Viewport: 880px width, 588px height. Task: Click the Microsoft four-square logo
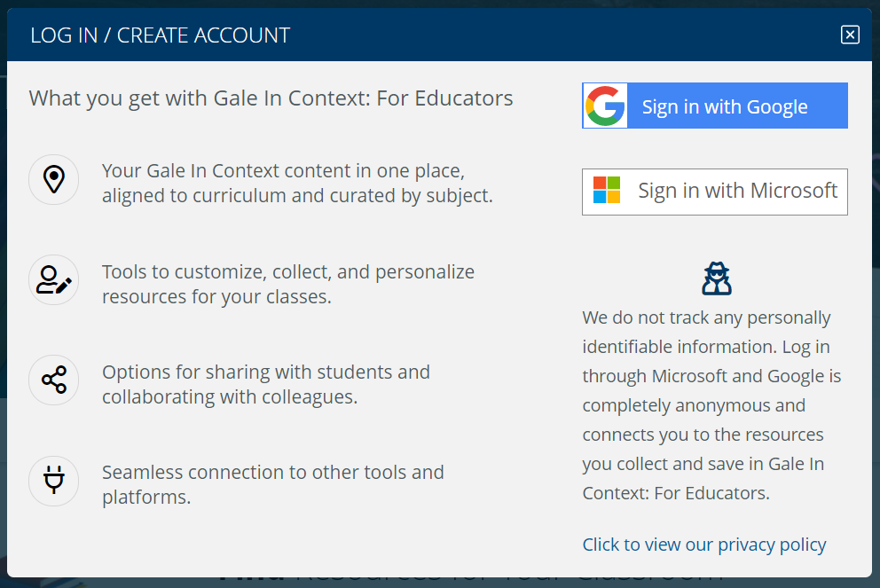click(x=607, y=191)
